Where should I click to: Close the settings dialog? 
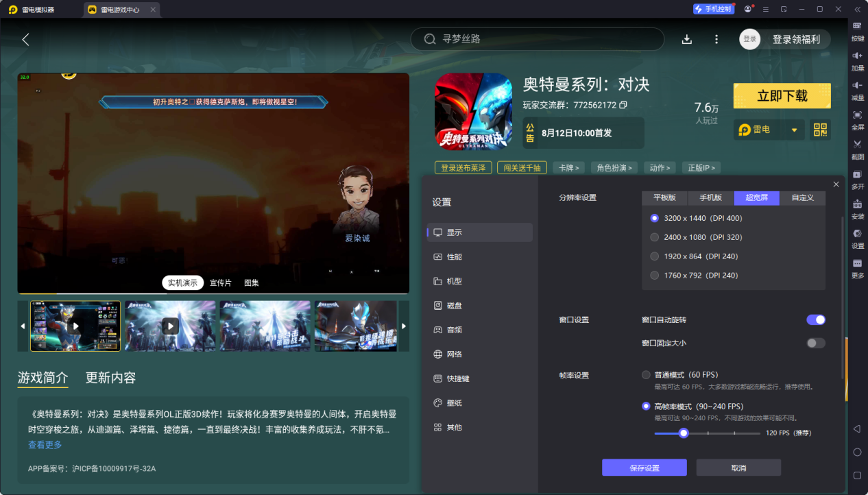836,184
